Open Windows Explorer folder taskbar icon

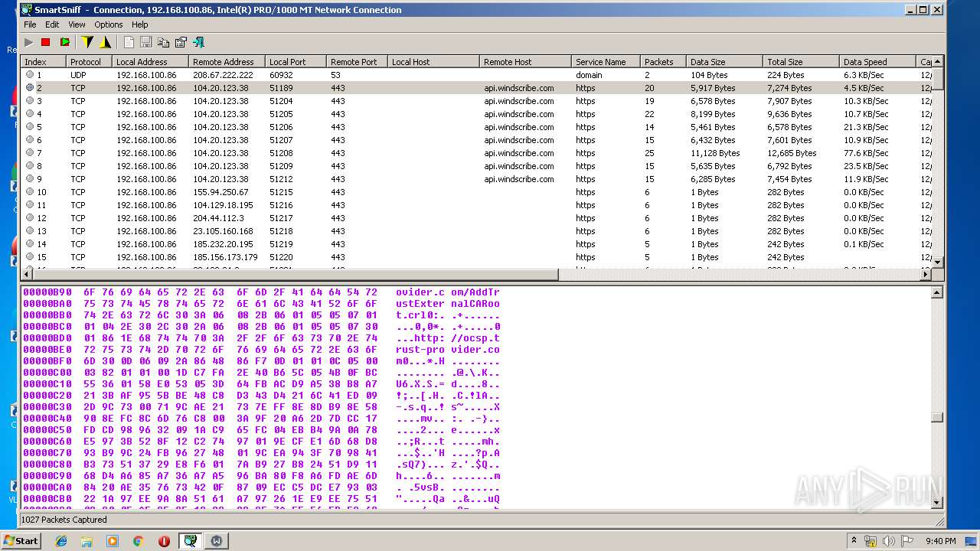point(87,541)
